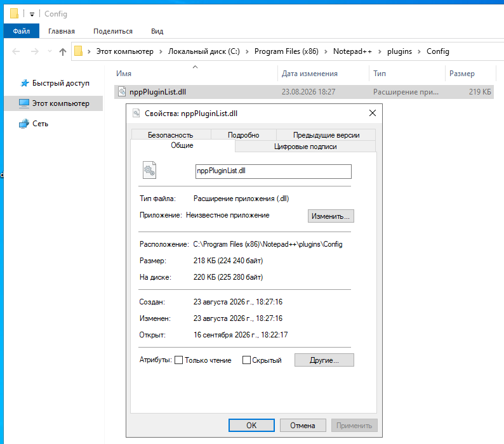This screenshot has width=504, height=444.
Task: Expand chevron after Этот компьютер breadcrumb
Action: [x=161, y=51]
